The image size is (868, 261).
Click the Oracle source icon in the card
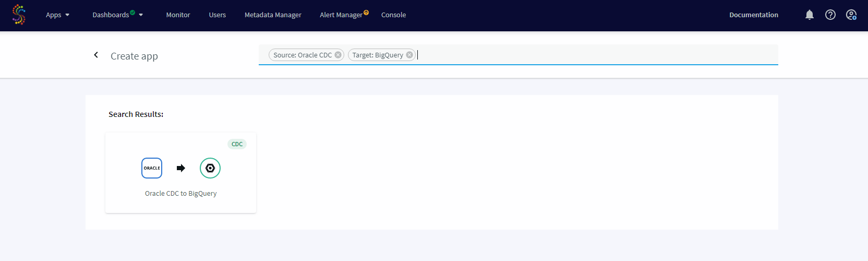coord(152,168)
